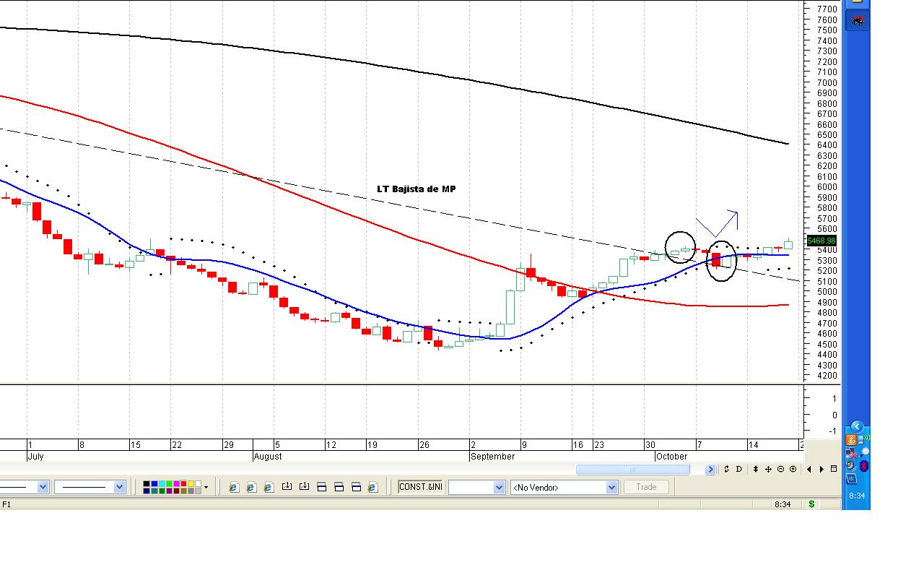Select the black color swatch

(x=147, y=483)
